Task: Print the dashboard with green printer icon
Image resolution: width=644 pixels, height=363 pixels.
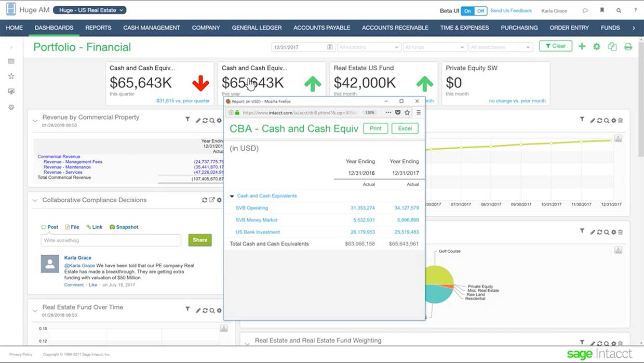Action: 628,46
